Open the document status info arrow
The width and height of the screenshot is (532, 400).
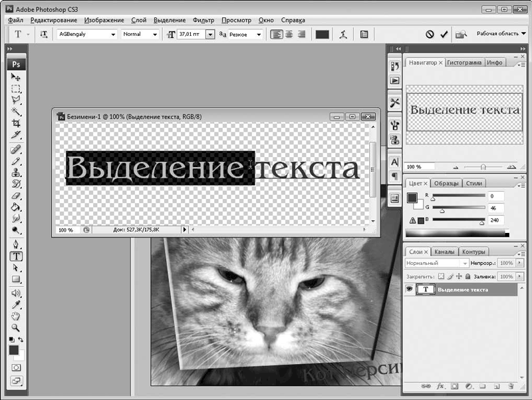(185, 230)
